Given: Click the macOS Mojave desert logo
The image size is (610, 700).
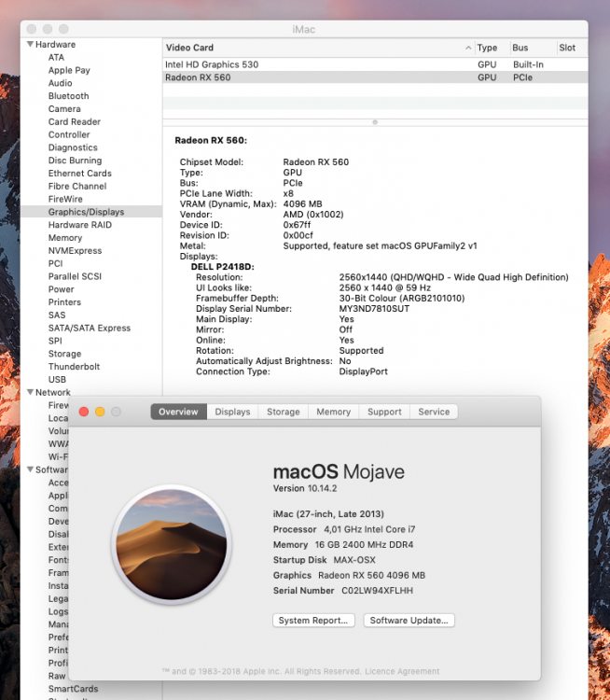Looking at the screenshot, I should [172, 544].
